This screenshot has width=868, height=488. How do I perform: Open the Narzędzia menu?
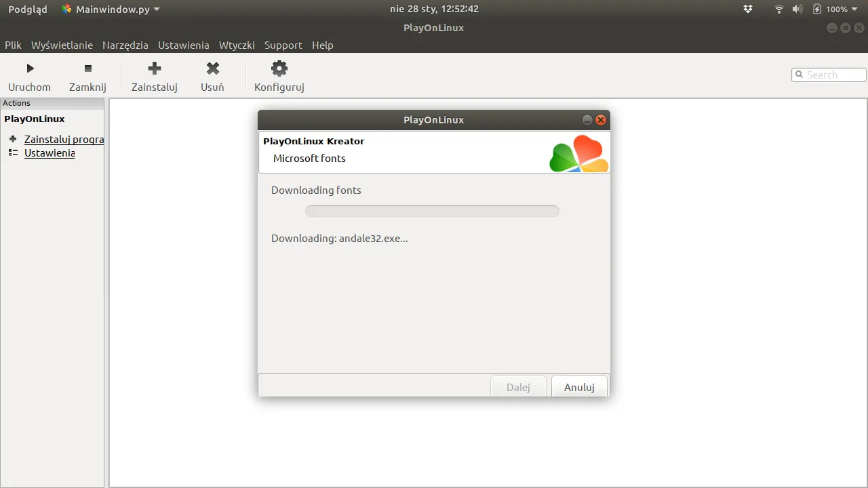(125, 45)
